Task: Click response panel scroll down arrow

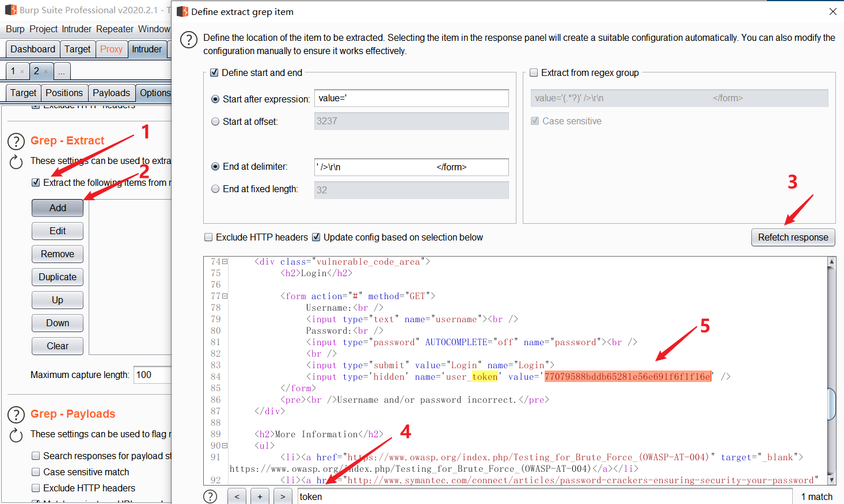Action: pos(831,480)
